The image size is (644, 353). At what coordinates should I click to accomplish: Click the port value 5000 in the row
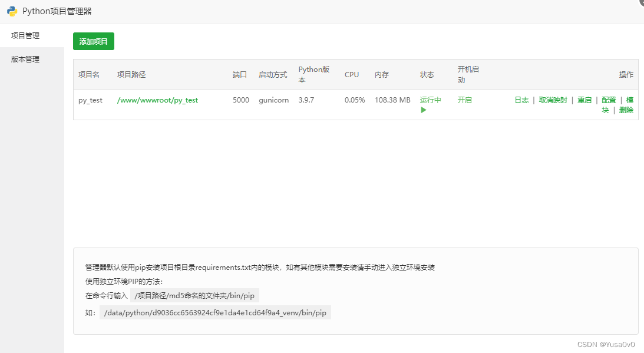tap(240, 100)
